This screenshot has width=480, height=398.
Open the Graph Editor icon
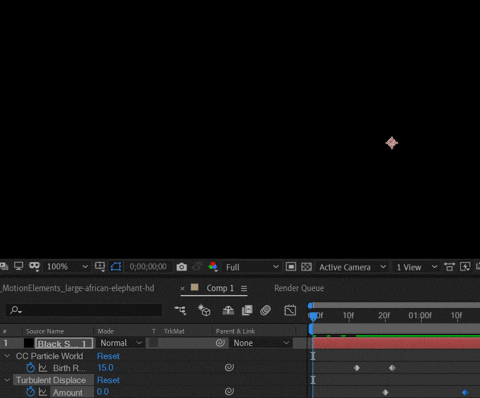[x=290, y=310]
